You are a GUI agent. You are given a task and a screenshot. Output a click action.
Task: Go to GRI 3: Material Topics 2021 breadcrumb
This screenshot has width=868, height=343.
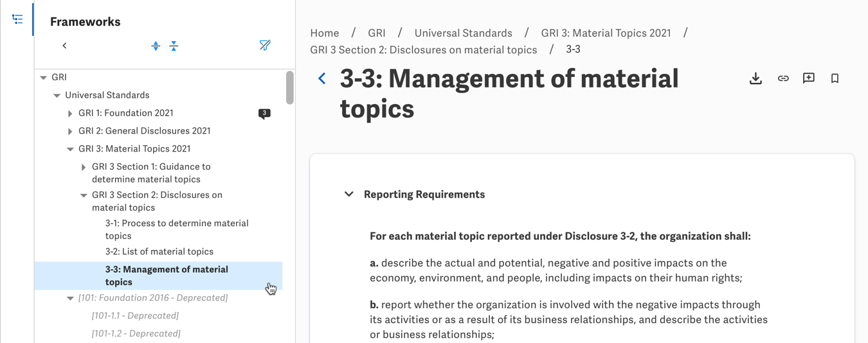tap(606, 33)
